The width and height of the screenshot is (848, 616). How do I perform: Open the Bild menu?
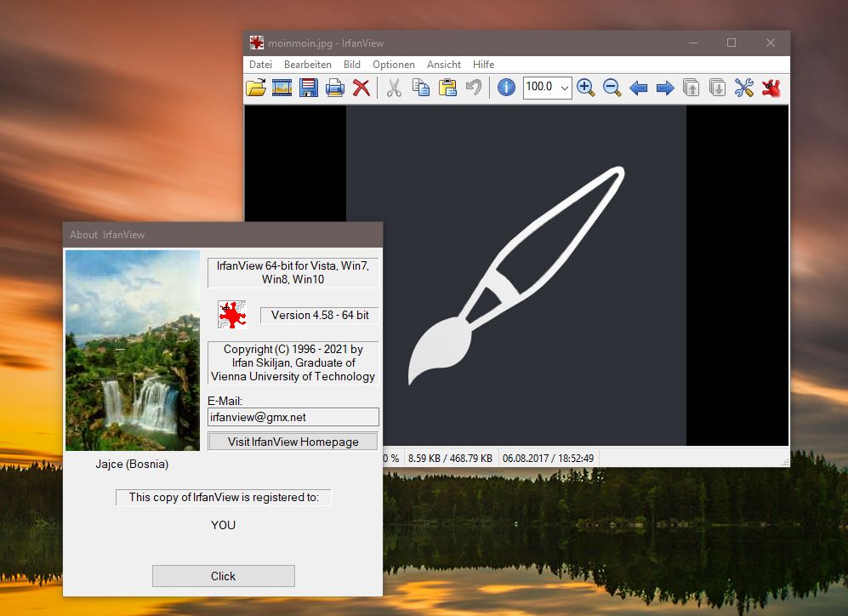[352, 65]
